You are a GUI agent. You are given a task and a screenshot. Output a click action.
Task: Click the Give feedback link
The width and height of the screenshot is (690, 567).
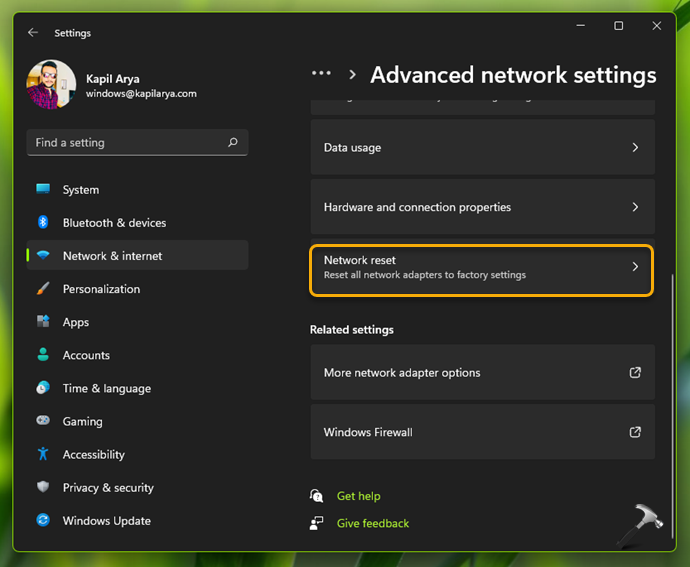(373, 523)
